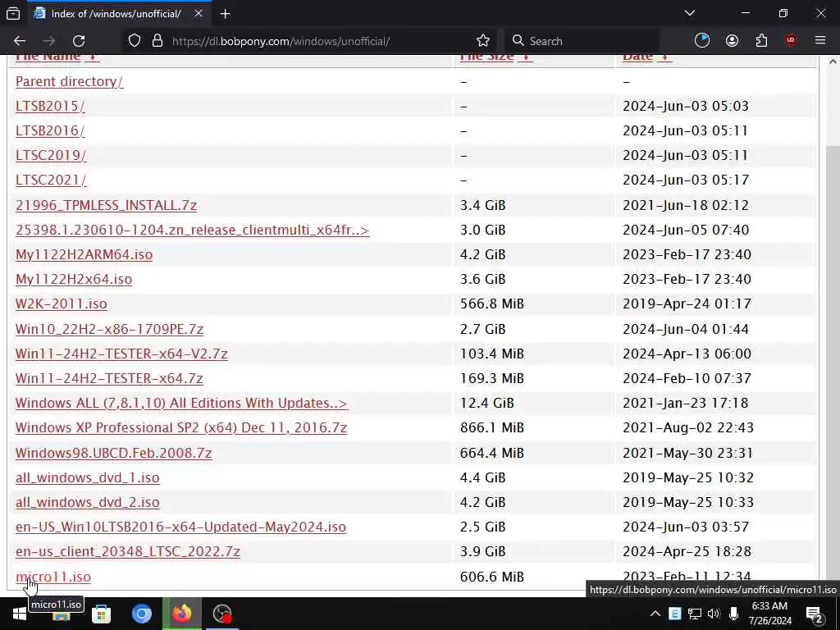Open the LTSC2021/ folder link
This screenshot has height=630, width=840.
click(x=51, y=180)
